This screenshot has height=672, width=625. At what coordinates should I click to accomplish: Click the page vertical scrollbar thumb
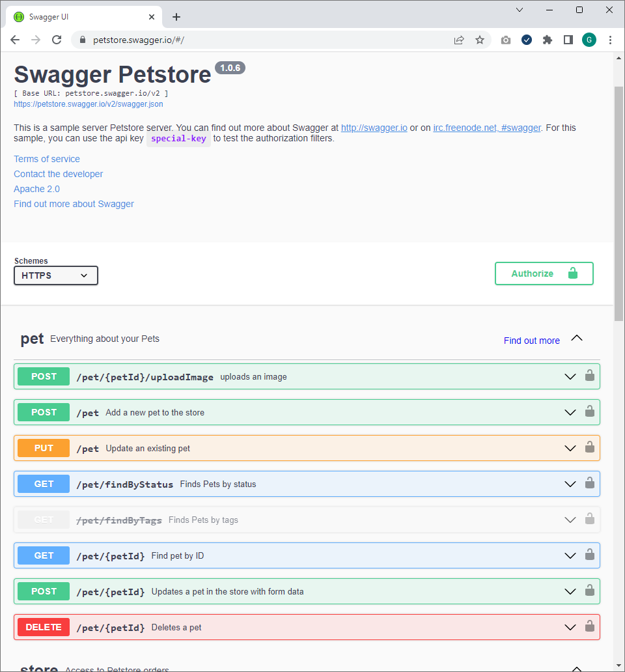[x=618, y=204]
